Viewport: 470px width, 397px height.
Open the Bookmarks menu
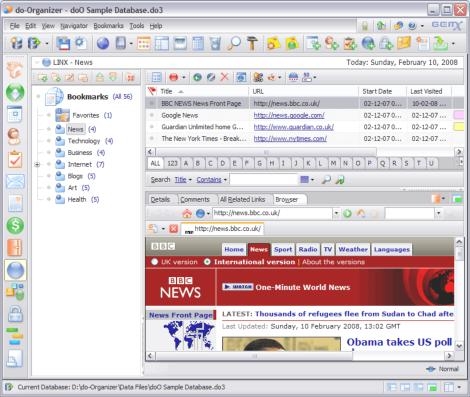pos(108,26)
